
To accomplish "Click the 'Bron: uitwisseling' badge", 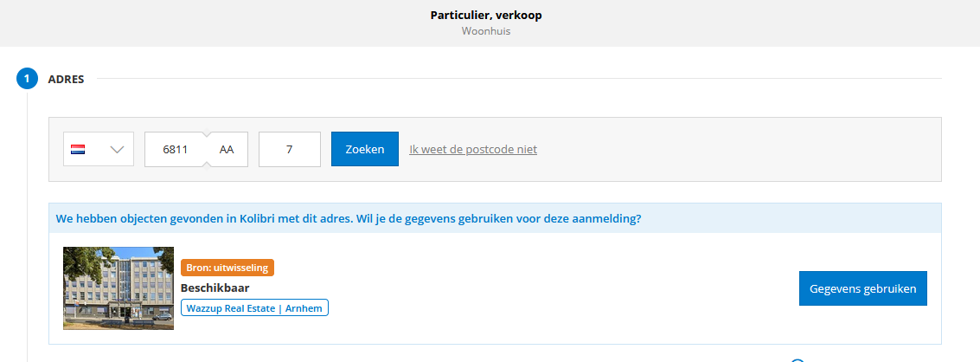I will (x=227, y=268).
